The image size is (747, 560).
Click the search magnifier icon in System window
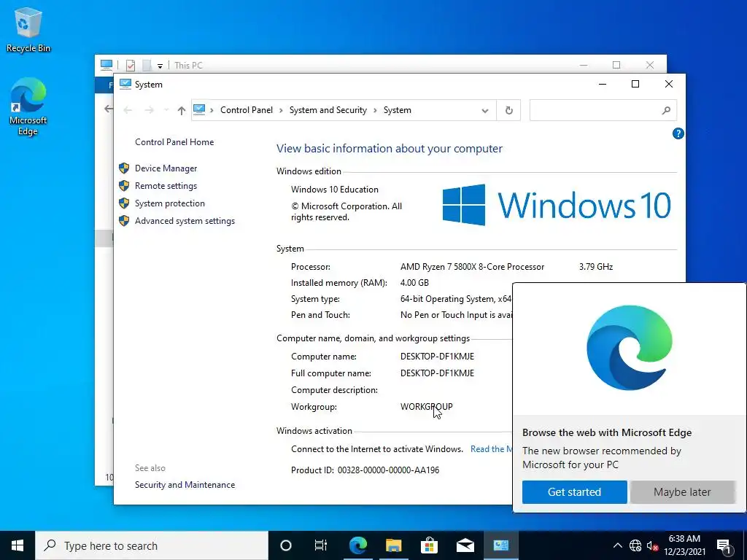point(667,111)
